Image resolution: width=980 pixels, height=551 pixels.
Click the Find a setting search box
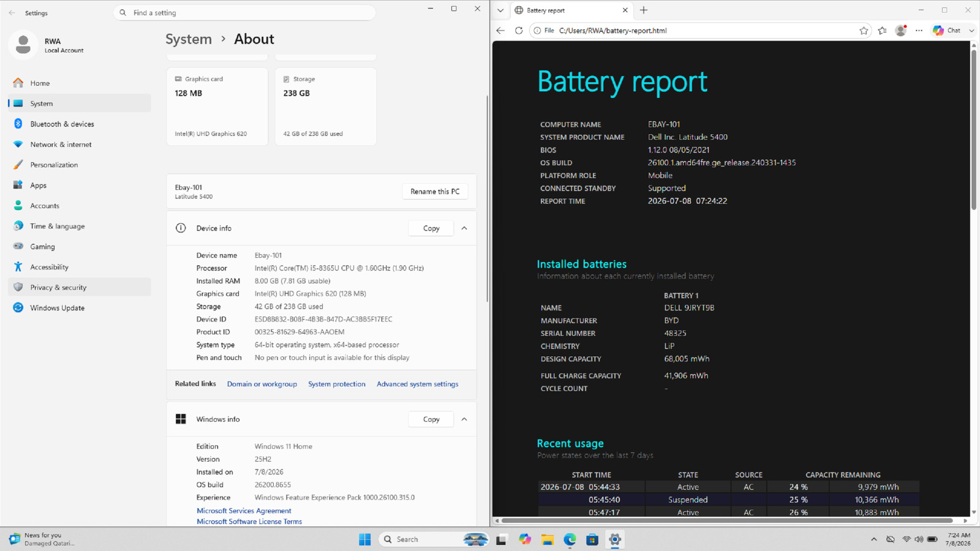tap(244, 12)
